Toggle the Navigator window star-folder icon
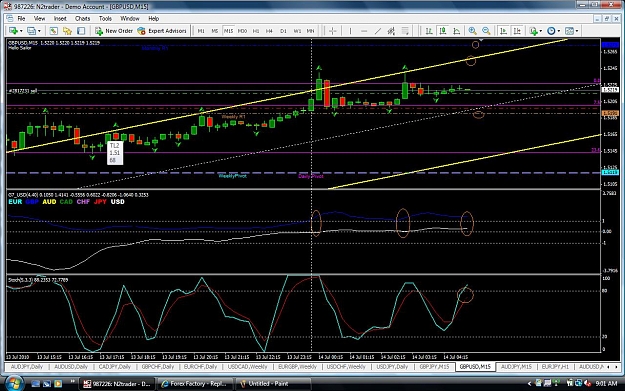Viewport: 625px width, 391px height. tap(67, 31)
